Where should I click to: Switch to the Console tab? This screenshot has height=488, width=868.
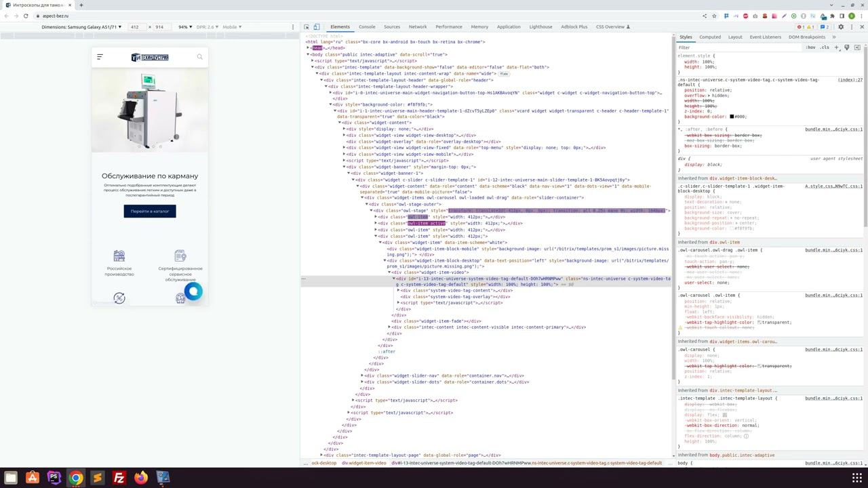click(367, 27)
